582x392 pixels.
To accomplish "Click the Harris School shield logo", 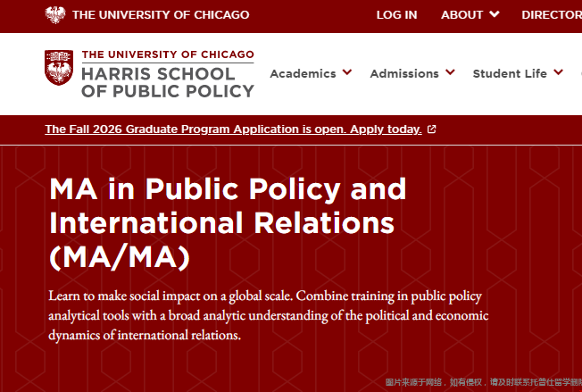I will (x=59, y=69).
